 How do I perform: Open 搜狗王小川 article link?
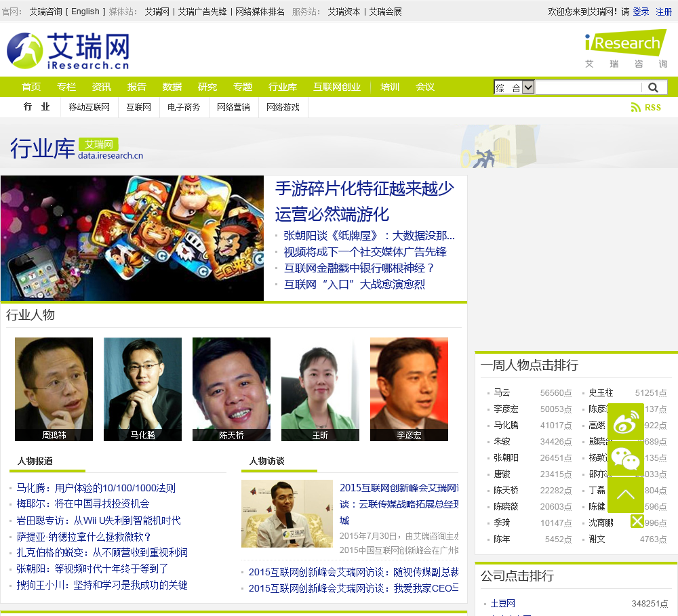tap(102, 585)
